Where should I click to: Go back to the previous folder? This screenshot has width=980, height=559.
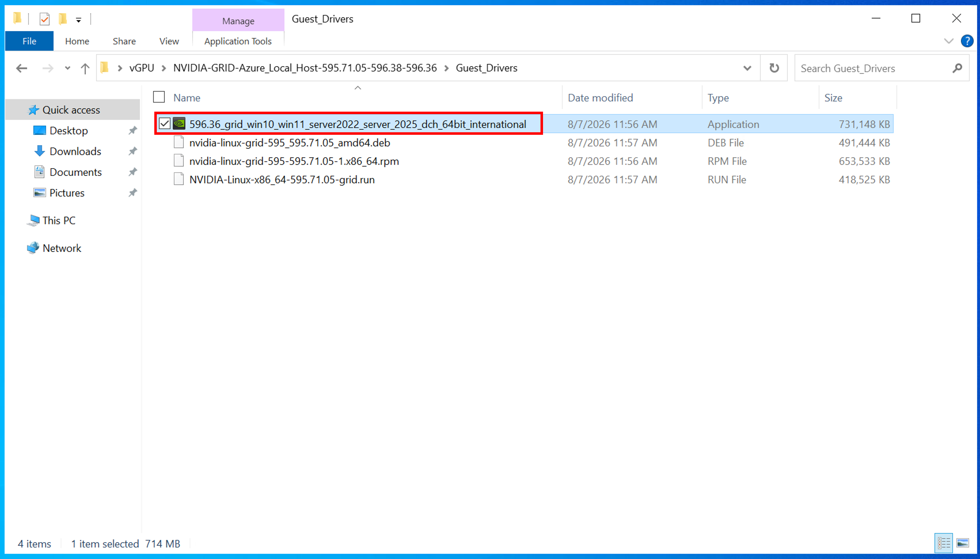tap(21, 68)
